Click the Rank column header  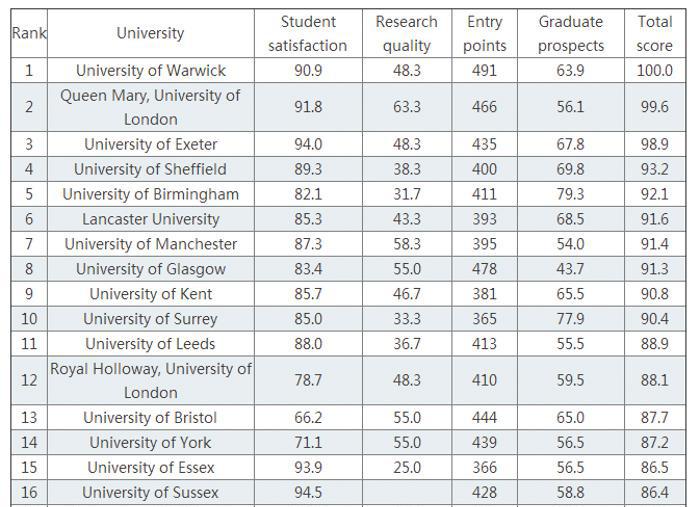pyautogui.click(x=29, y=33)
